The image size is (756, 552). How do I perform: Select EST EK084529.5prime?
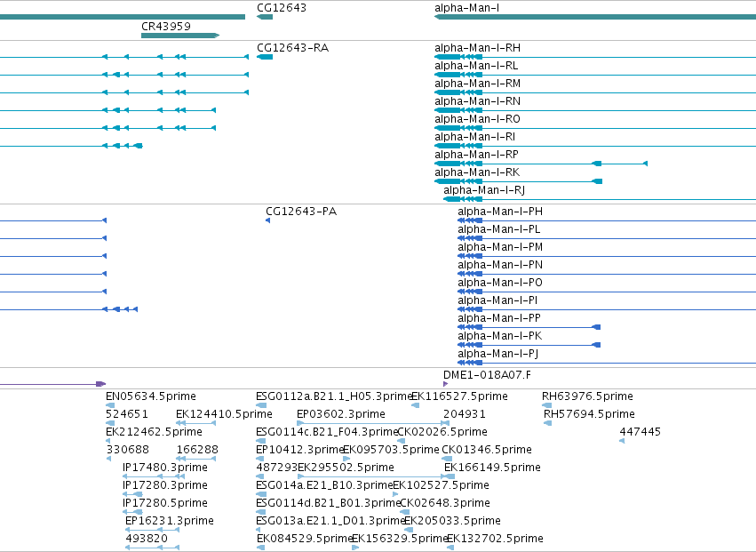tap(305, 539)
